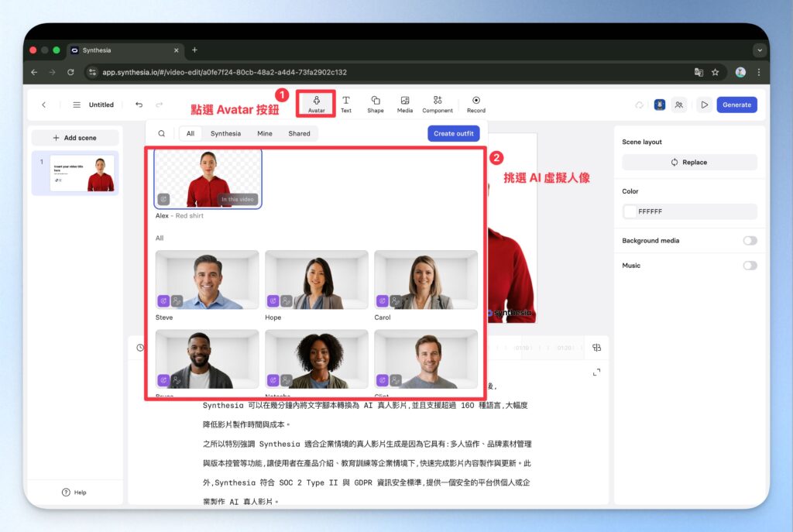Open the Avatar tool in toolbar
Image resolution: width=793 pixels, height=532 pixels.
[x=316, y=104]
